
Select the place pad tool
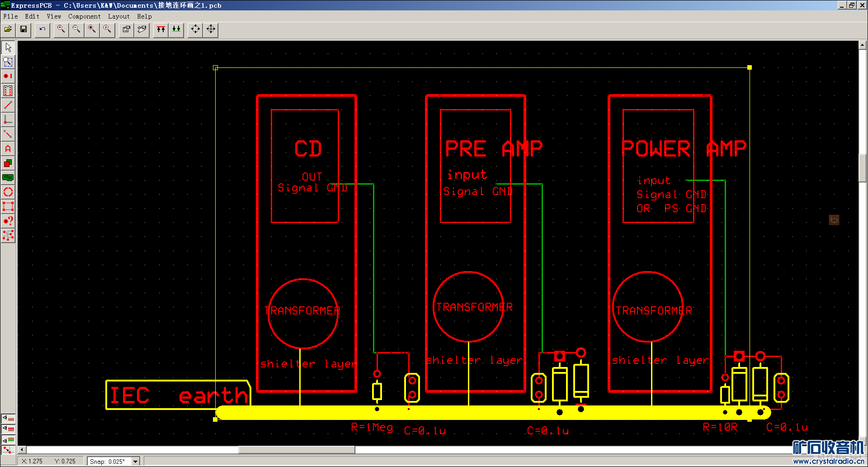8,76
